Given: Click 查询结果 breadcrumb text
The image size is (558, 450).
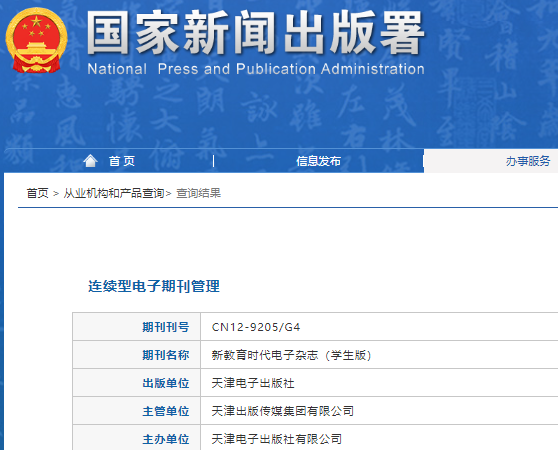Looking at the screenshot, I should [x=199, y=193].
